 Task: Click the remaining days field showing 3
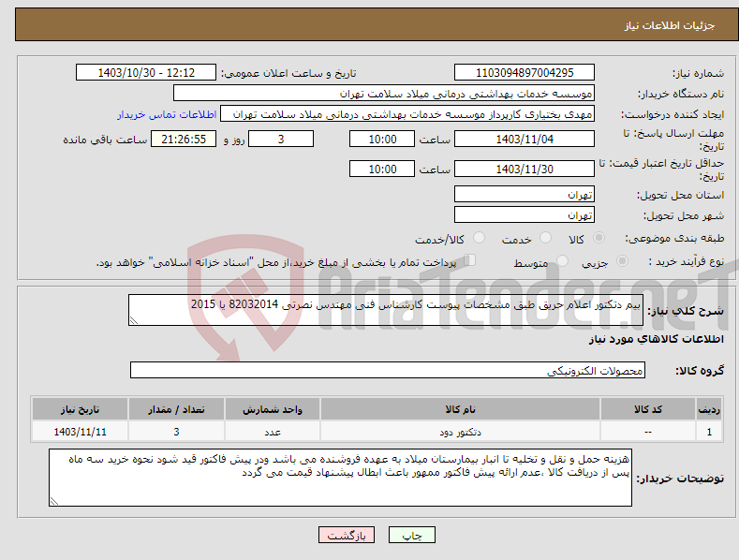click(281, 139)
